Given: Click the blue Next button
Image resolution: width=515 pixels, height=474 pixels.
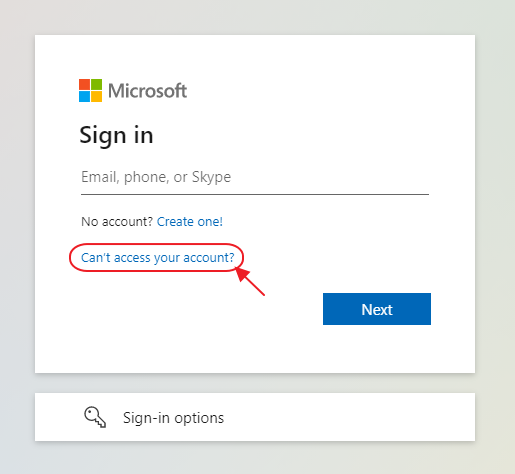Looking at the screenshot, I should point(377,309).
